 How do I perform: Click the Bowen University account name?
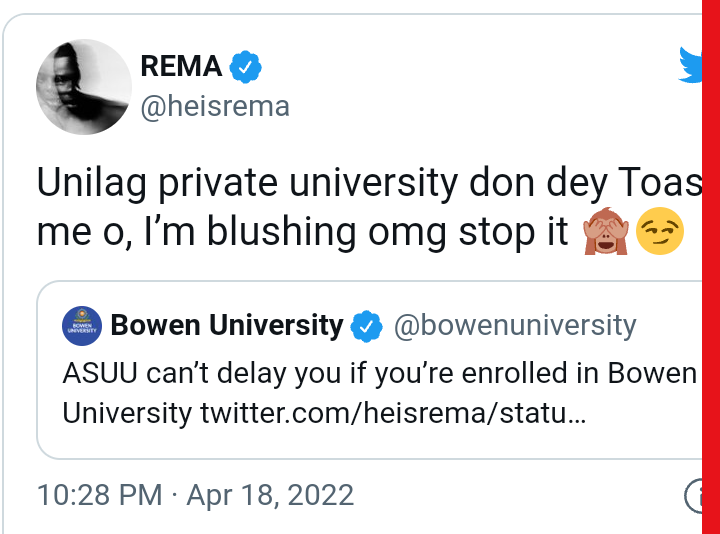[x=227, y=325]
